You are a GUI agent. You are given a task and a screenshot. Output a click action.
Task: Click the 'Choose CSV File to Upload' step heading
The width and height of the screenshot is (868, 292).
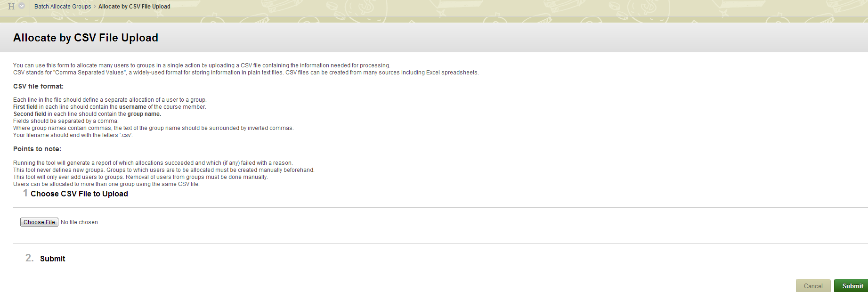pos(79,194)
